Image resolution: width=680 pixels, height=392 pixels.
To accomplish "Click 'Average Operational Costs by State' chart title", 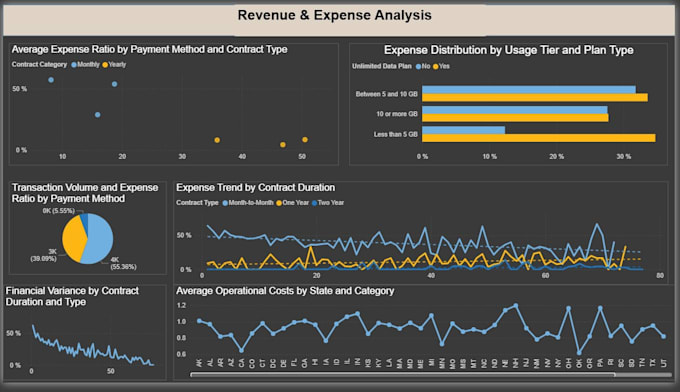I will click(285, 291).
